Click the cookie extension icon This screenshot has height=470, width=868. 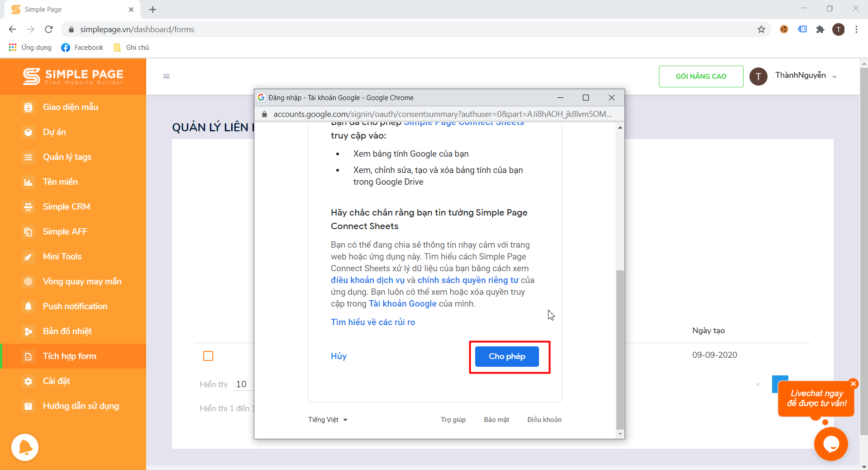784,29
